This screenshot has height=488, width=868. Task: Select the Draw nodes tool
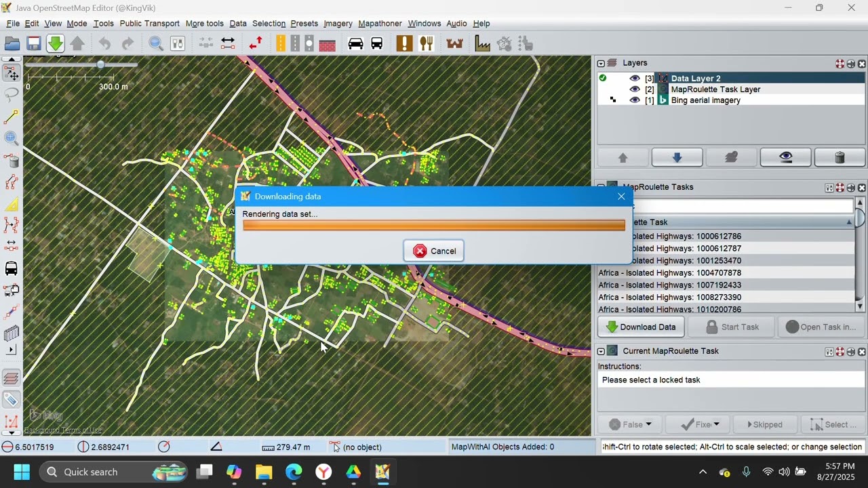coord(12,117)
